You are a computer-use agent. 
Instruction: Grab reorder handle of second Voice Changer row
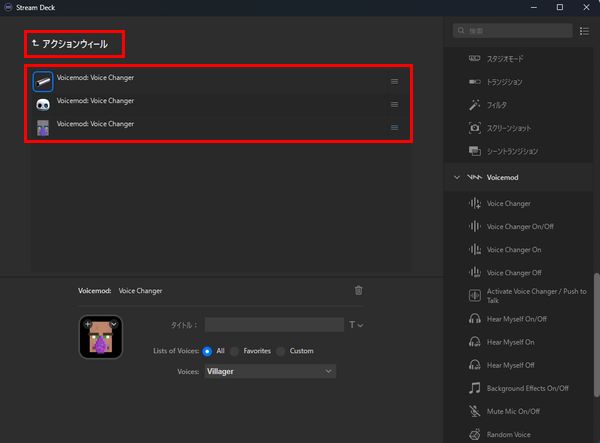(395, 104)
